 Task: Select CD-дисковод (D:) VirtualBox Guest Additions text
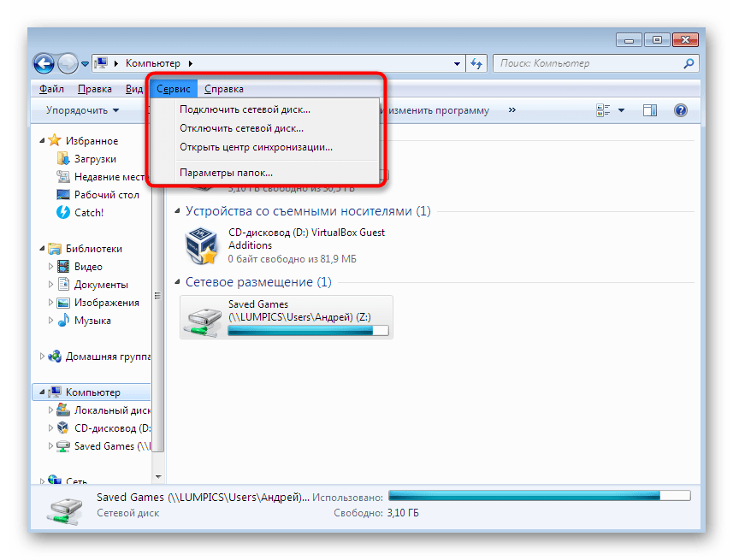306,239
